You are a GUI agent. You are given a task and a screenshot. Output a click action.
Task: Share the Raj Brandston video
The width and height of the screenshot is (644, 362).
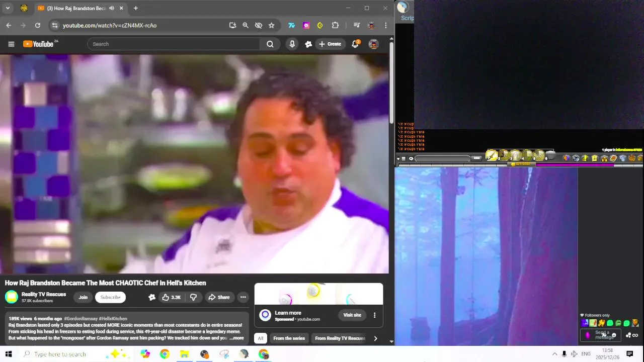coord(219,297)
